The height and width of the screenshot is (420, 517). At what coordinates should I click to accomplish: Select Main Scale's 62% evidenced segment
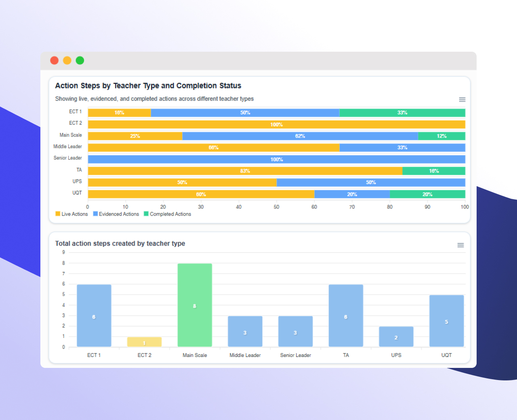pyautogui.click(x=300, y=136)
